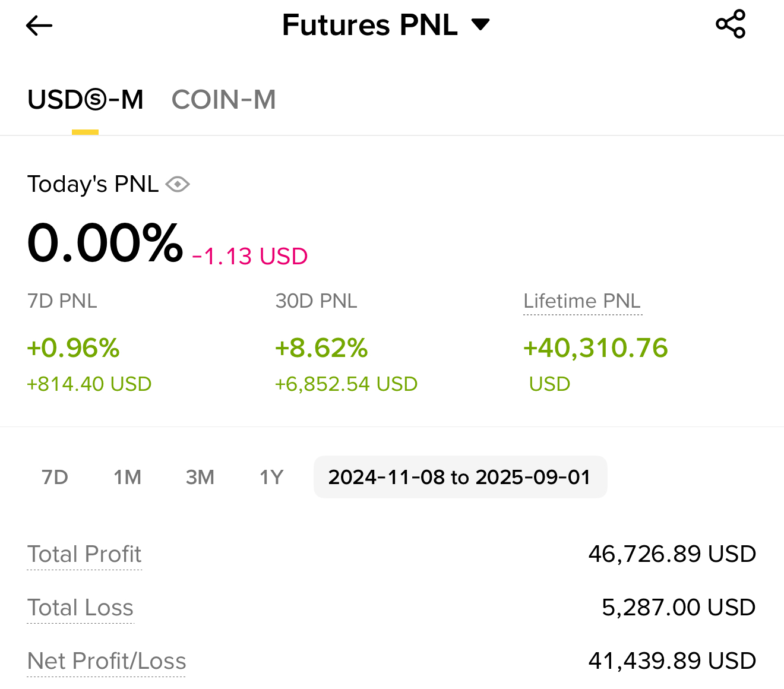Switch to the COIN-M tab
This screenshot has width=784, height=689.
click(224, 100)
